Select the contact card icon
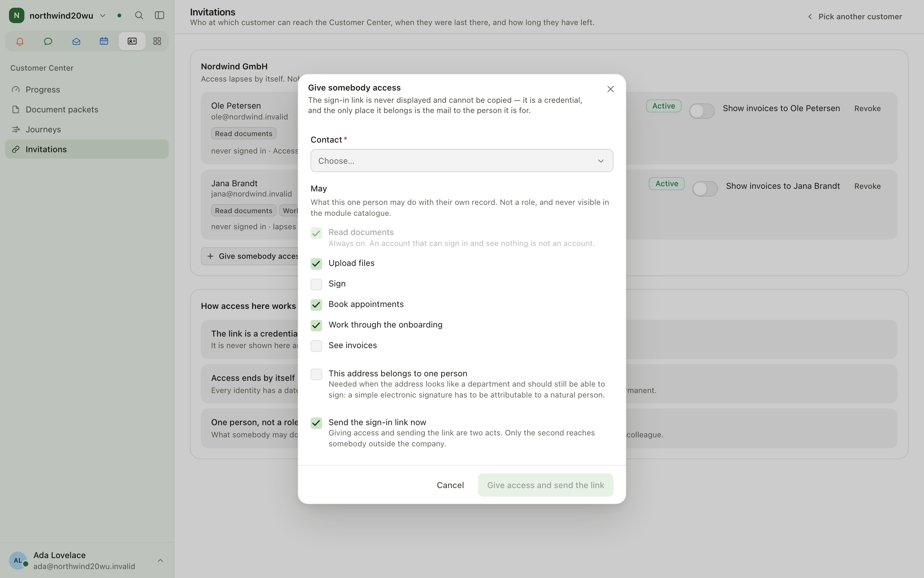 [x=132, y=41]
